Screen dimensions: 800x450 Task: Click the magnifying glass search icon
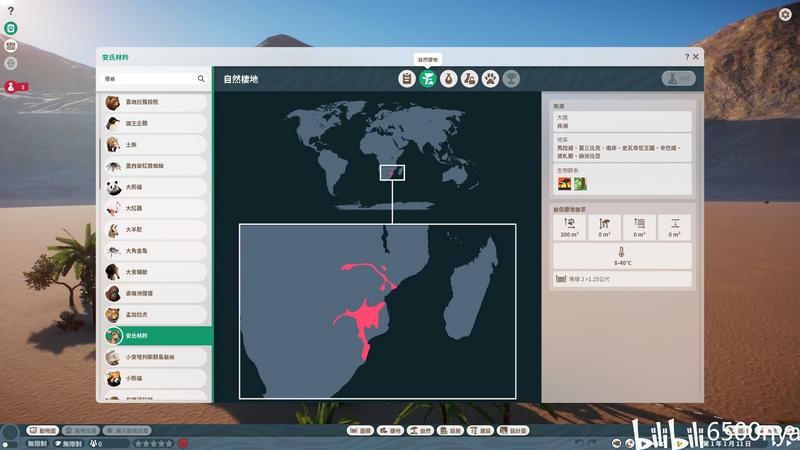[201, 79]
